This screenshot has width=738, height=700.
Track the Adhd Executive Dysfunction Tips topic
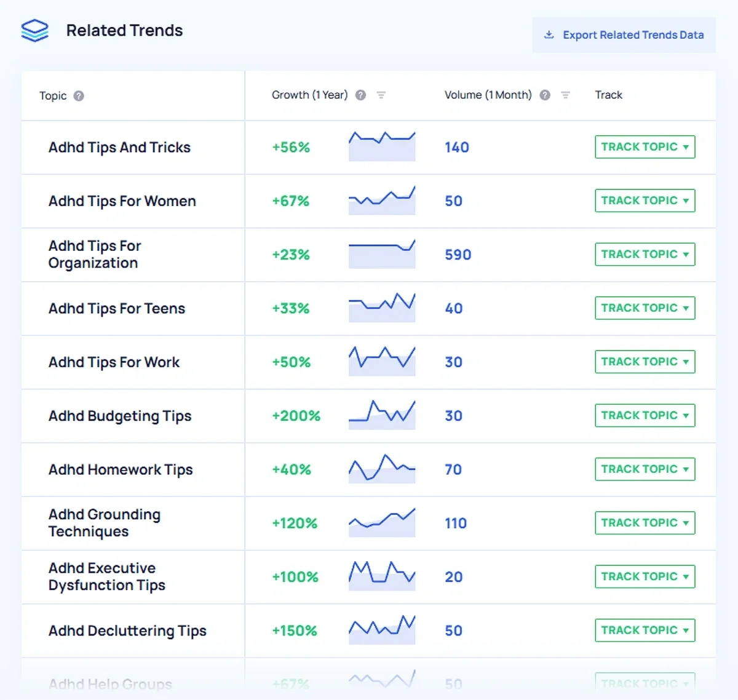(645, 576)
